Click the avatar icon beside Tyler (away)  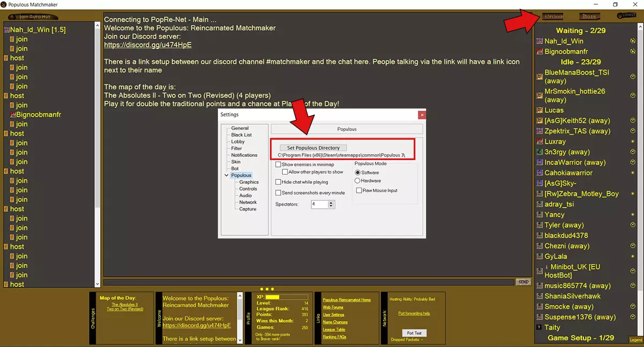click(x=539, y=225)
